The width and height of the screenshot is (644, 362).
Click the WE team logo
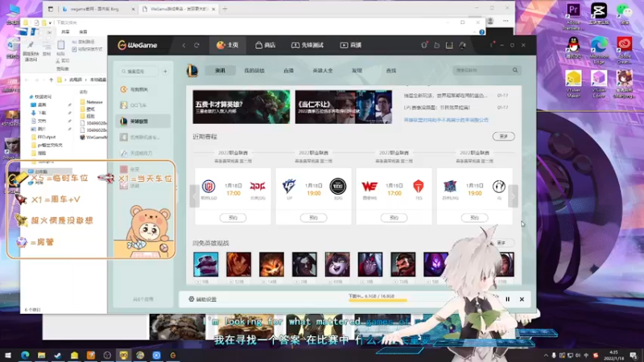tap(369, 187)
